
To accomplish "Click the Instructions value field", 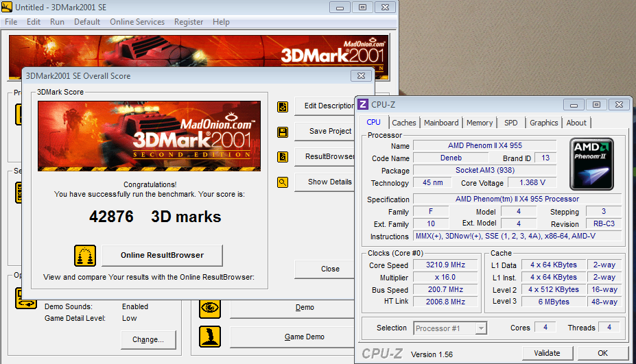I will [x=517, y=236].
